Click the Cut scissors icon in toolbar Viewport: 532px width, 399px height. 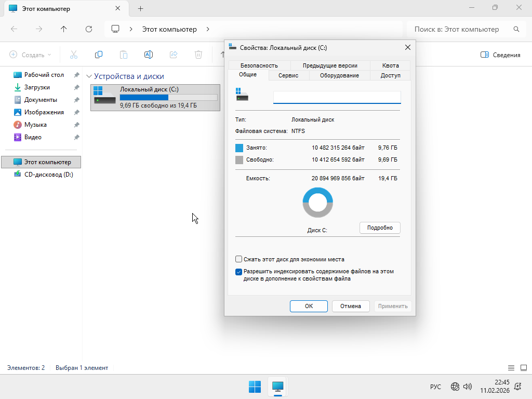pyautogui.click(x=73, y=55)
